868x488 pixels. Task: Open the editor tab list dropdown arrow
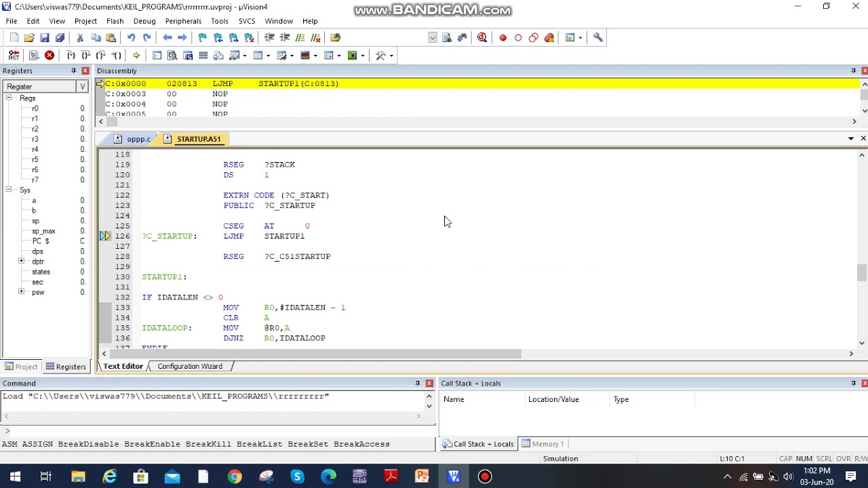click(851, 138)
